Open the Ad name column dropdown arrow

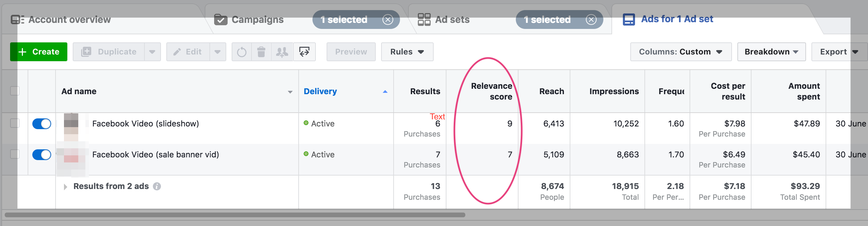pos(290,92)
